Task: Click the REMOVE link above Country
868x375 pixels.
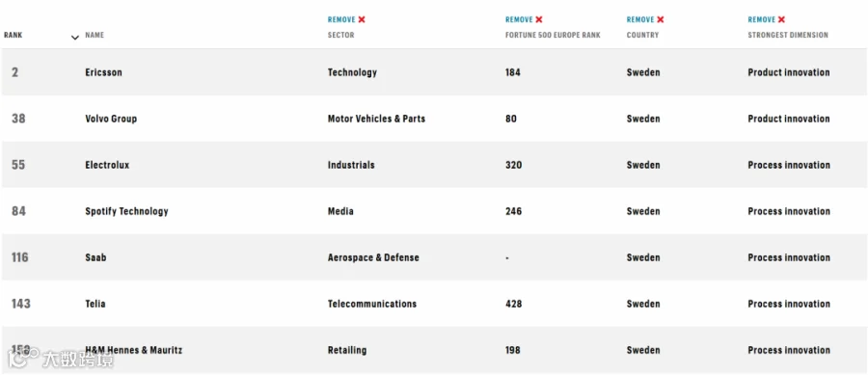Action: pyautogui.click(x=640, y=20)
